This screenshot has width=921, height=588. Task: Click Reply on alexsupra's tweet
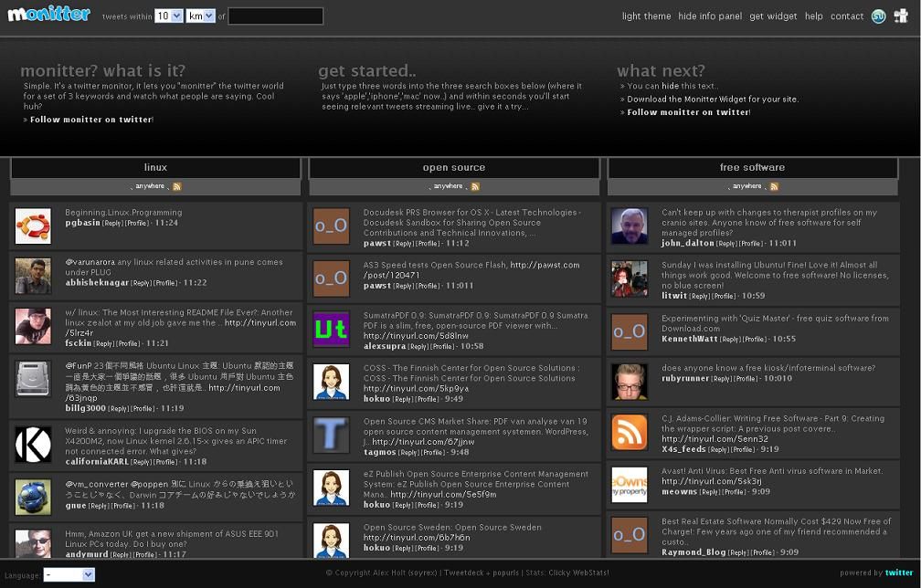(x=418, y=347)
